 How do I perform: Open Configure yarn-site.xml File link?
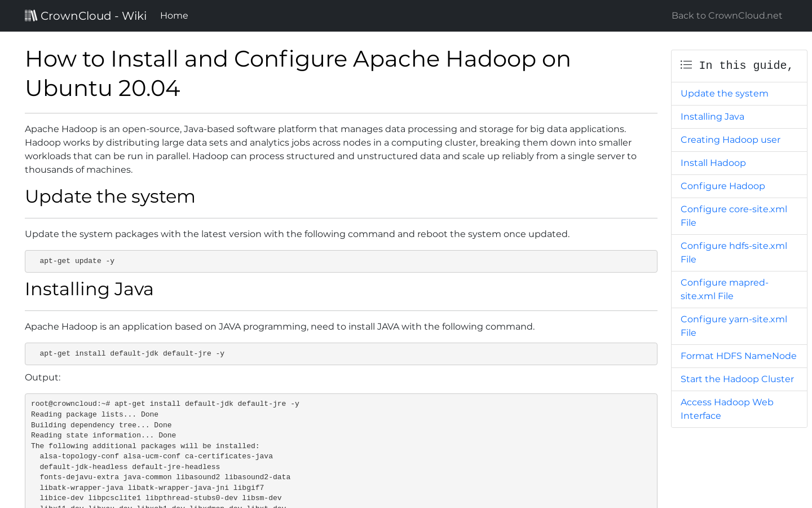(x=733, y=326)
